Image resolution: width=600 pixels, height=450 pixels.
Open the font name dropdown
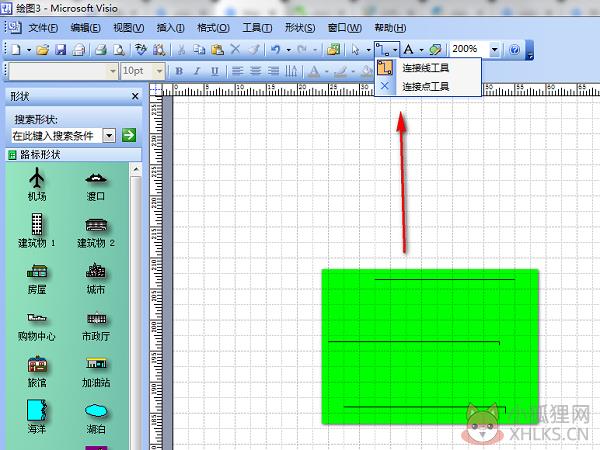click(x=112, y=71)
